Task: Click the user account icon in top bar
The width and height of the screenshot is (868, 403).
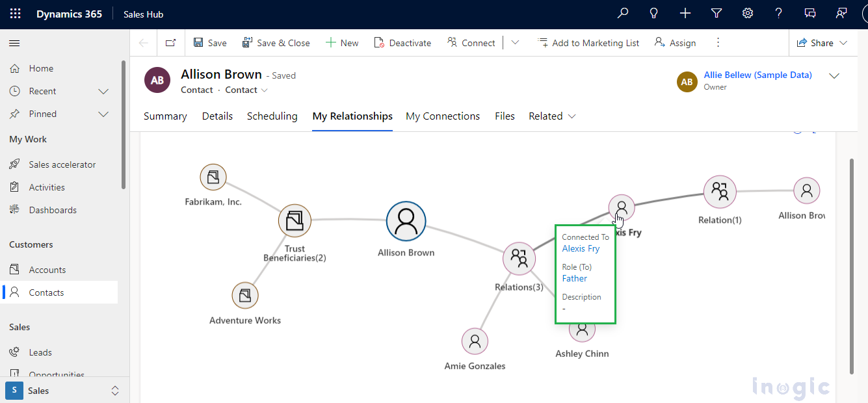Action: [x=841, y=14]
